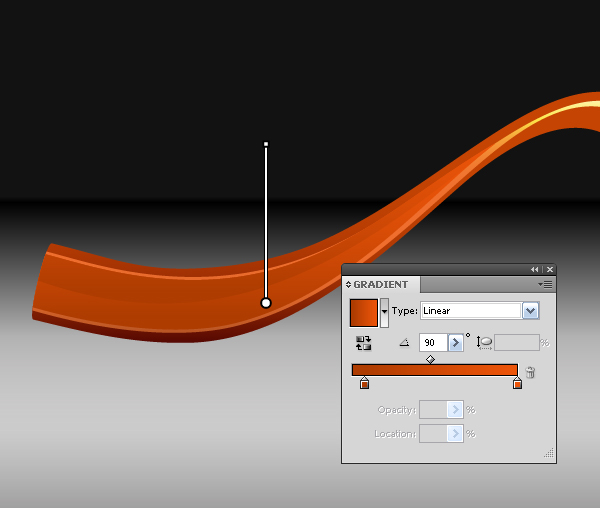Viewport: 600px width, 508px height.
Task: Open the Opacity arrow menu
Action: [455, 410]
